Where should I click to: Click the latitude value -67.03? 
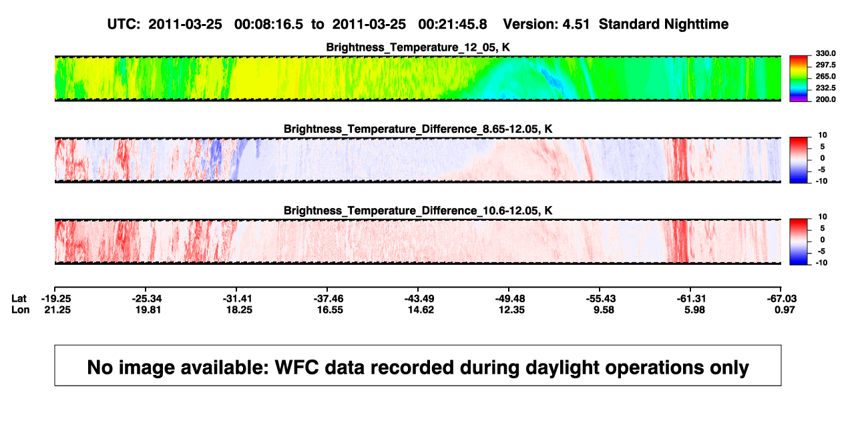(x=782, y=298)
